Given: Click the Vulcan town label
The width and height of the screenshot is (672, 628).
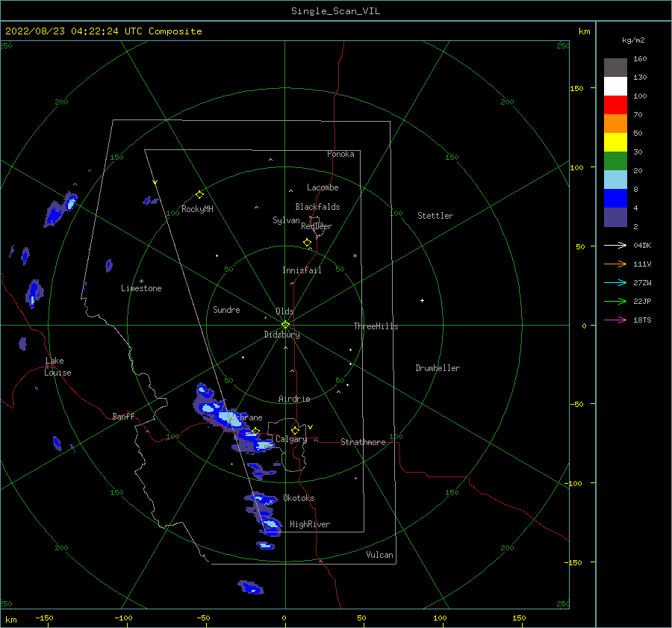Looking at the screenshot, I should click(x=379, y=555).
